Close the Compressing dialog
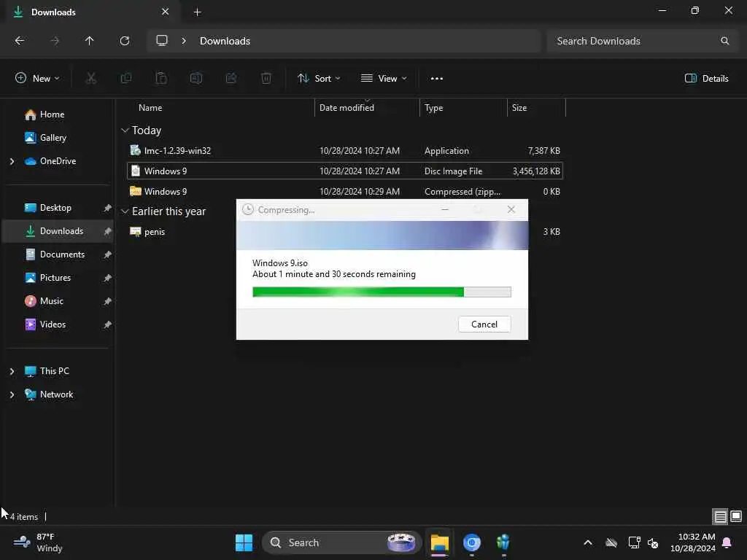747x560 pixels. (511, 209)
